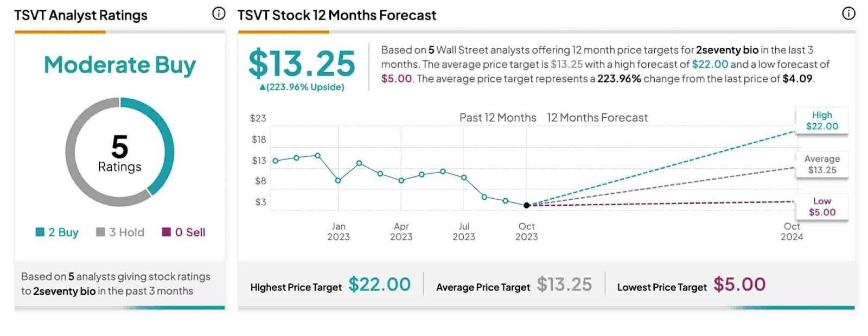
Task: Select the Past 12 Months label
Action: click(497, 118)
